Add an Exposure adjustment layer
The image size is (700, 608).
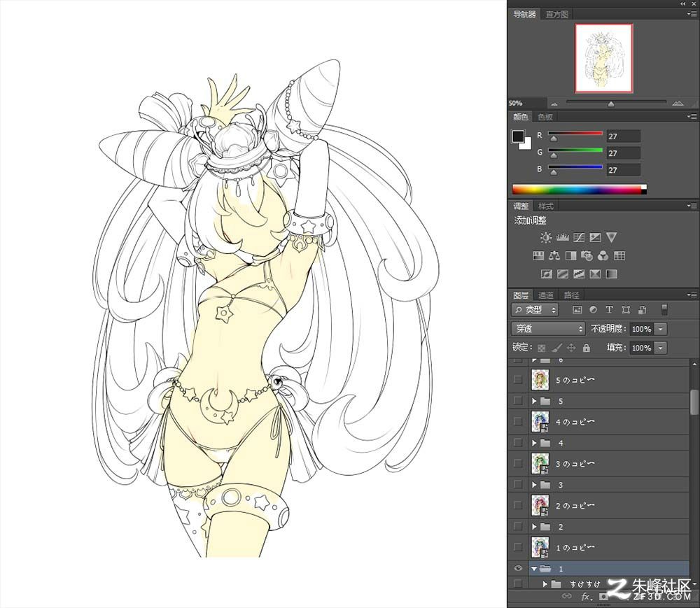pos(595,237)
